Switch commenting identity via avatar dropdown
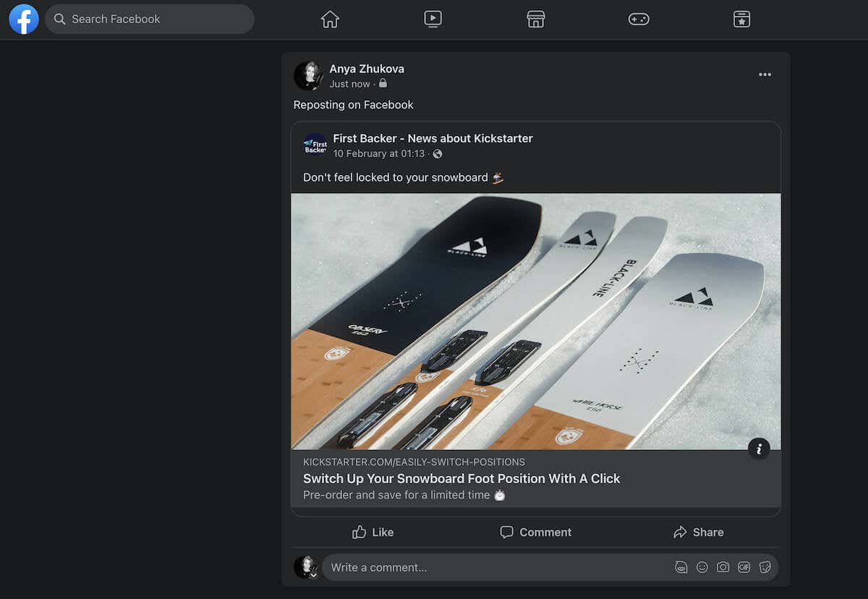The height and width of the screenshot is (599, 868). (313, 575)
